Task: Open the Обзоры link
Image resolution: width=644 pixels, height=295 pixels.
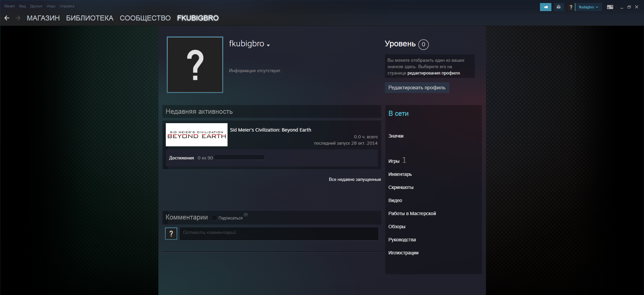Action: click(397, 227)
